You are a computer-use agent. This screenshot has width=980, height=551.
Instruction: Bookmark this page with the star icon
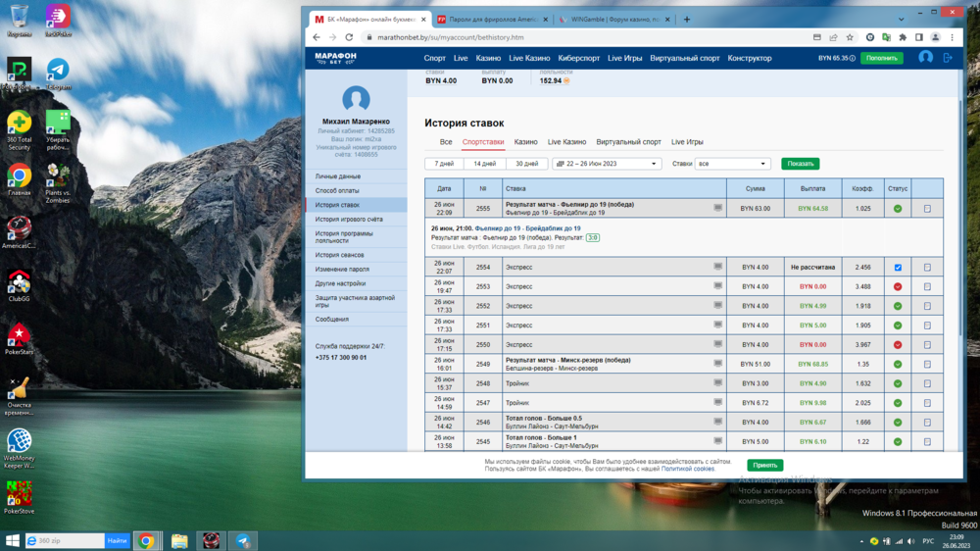[849, 37]
